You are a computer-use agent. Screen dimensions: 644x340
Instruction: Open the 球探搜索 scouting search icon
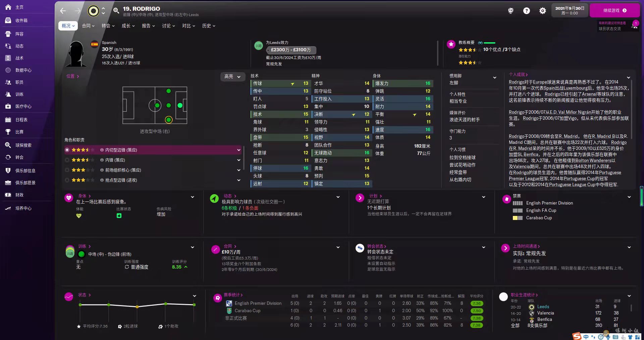pos(8,145)
